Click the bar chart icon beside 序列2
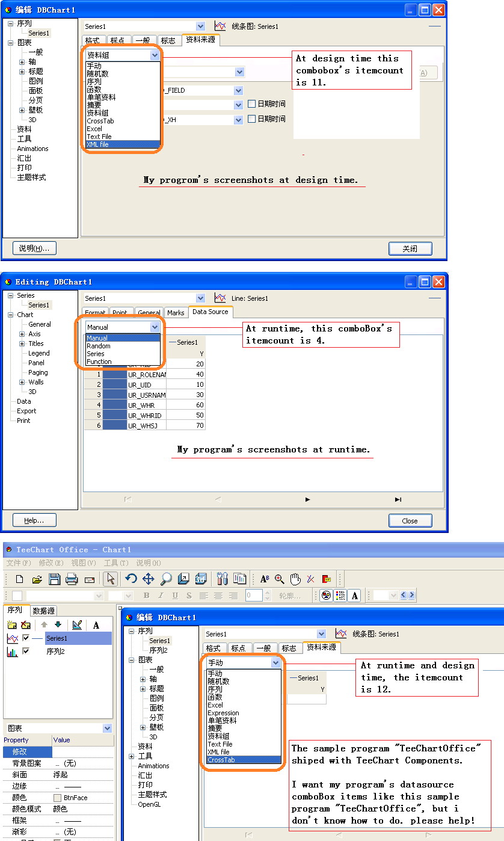 12,652
